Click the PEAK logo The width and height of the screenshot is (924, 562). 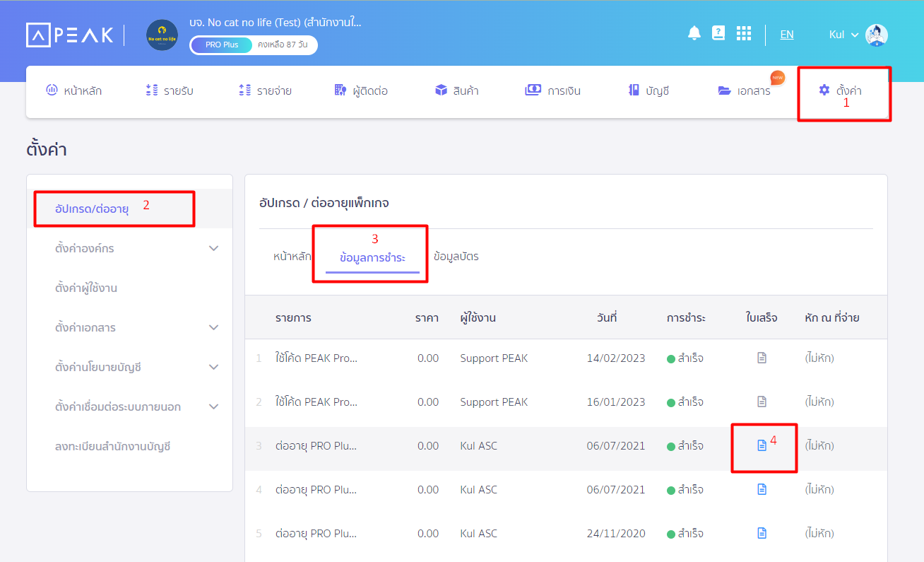tap(69, 35)
